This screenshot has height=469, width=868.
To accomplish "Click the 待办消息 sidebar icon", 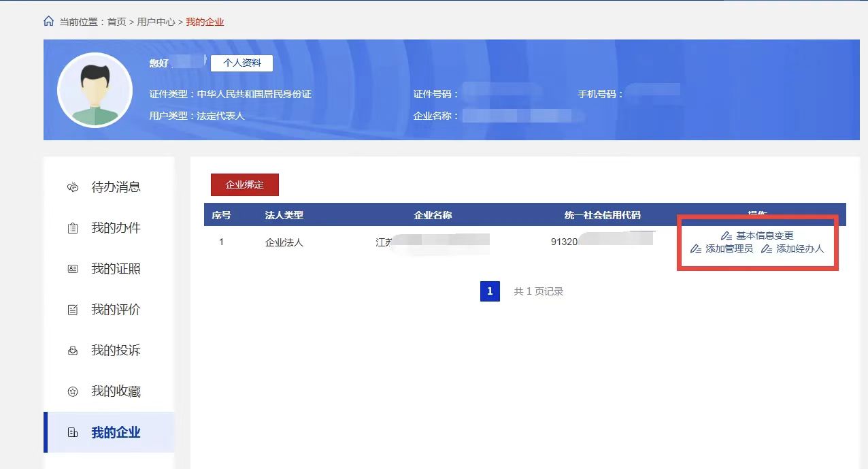I will (x=73, y=187).
